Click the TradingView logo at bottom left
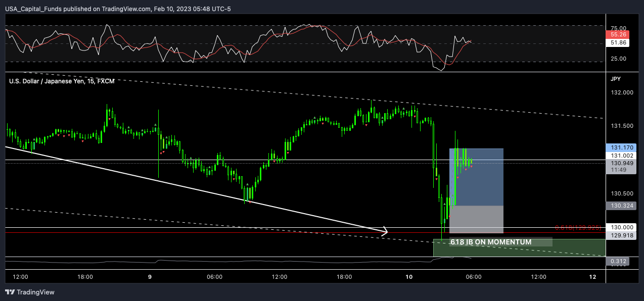This screenshot has width=644, height=301. 30,292
